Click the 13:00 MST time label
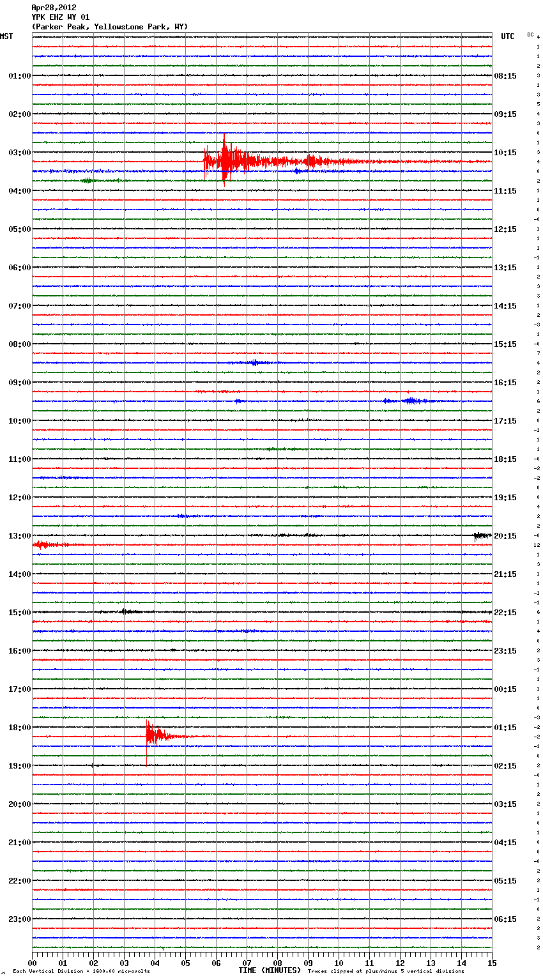 (20, 536)
